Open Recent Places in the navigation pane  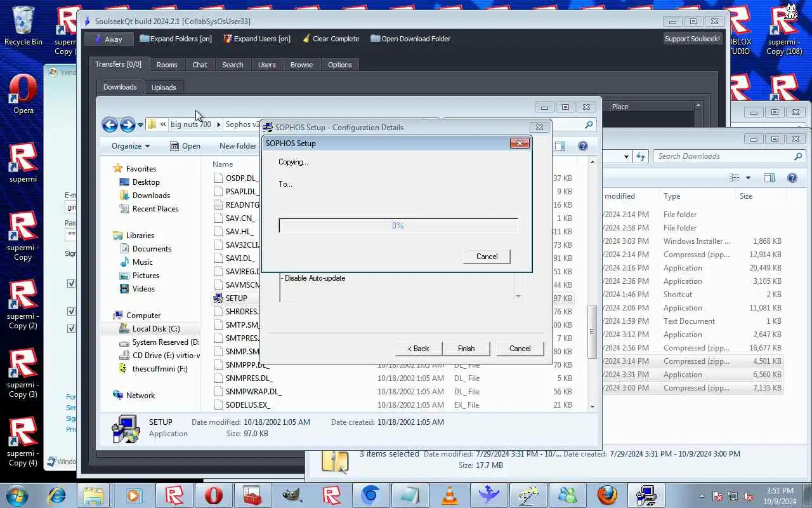(x=155, y=209)
